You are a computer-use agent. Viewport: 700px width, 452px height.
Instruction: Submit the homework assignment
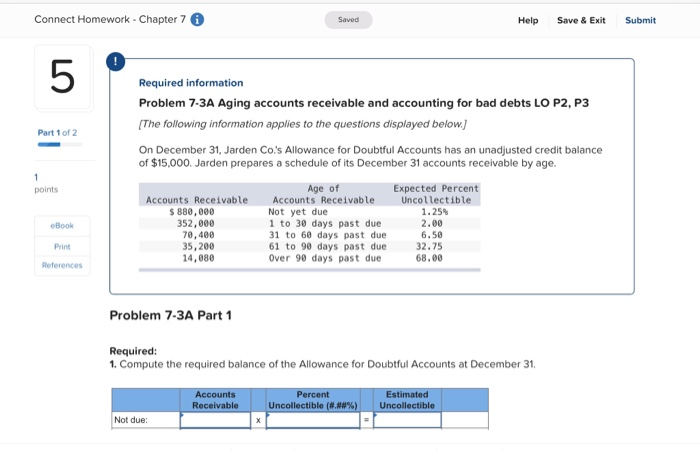pos(640,21)
